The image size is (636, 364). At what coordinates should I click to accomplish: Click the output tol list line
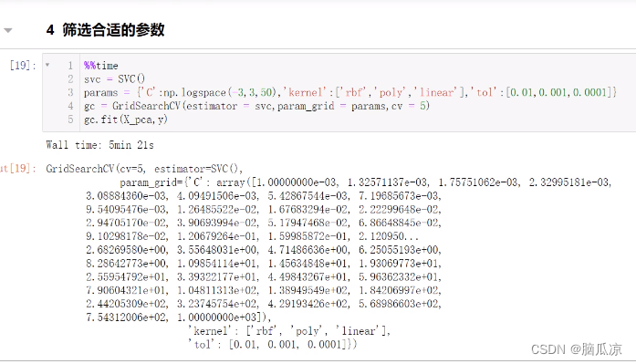272,344
